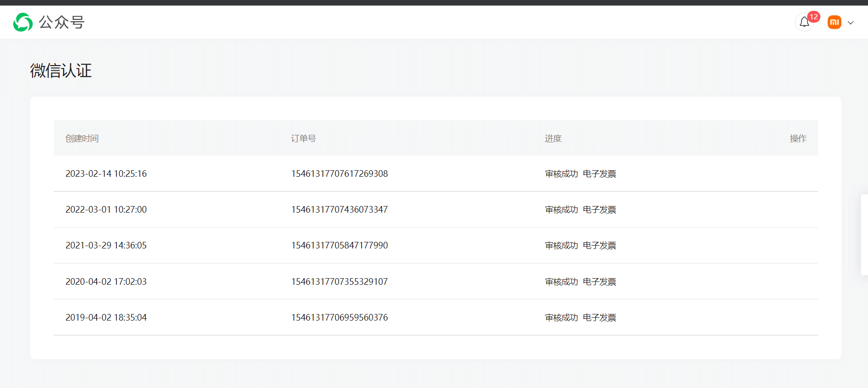The width and height of the screenshot is (868, 388).
Task: Click the green WeChat Official Account logo
Action: coord(23,22)
